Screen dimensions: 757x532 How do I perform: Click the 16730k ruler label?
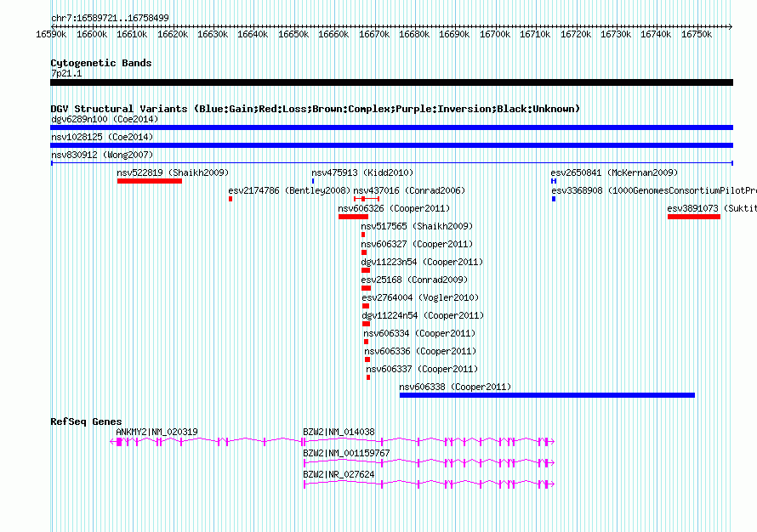(616, 34)
